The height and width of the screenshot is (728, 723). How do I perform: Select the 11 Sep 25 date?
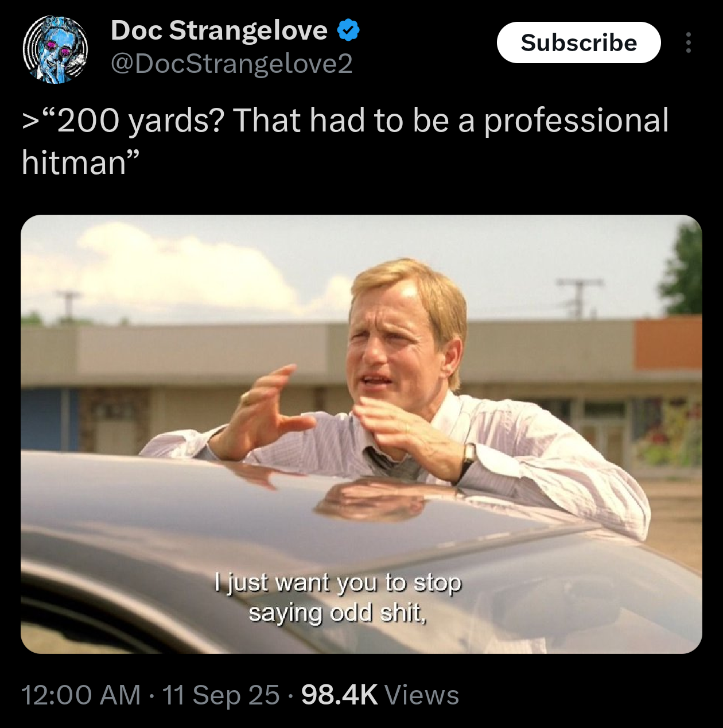pos(221,695)
